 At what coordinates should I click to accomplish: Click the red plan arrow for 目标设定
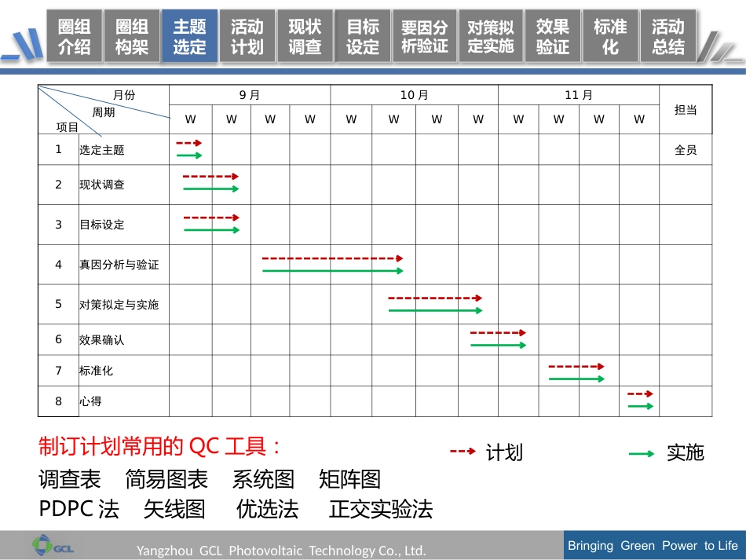click(211, 218)
